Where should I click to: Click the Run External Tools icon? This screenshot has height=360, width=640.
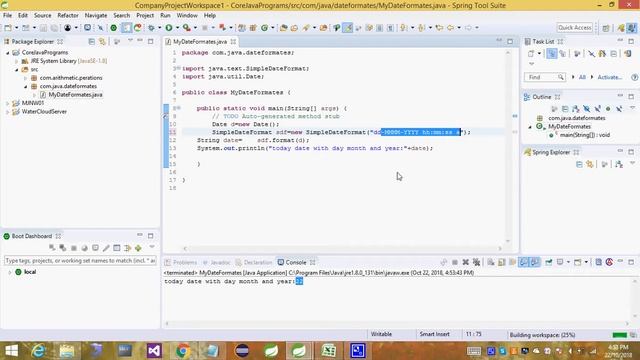pos(187,28)
